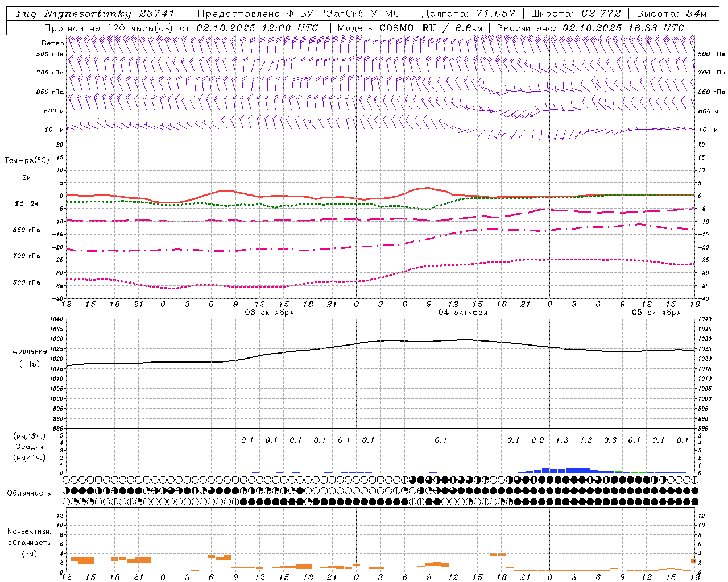Click the Широта: 62.772 value
Viewport: 728px width, 582px height.
[576, 14]
